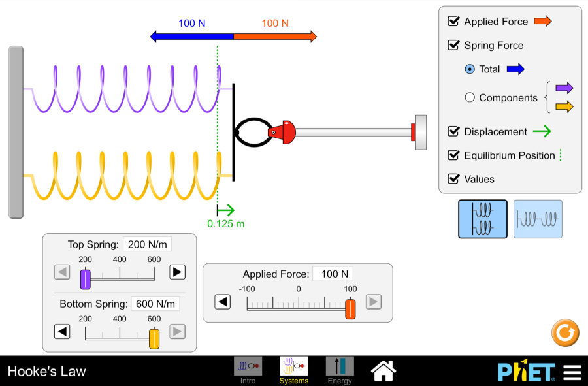
Task: Disable the Equilibrium Position checkbox
Action: coord(453,155)
